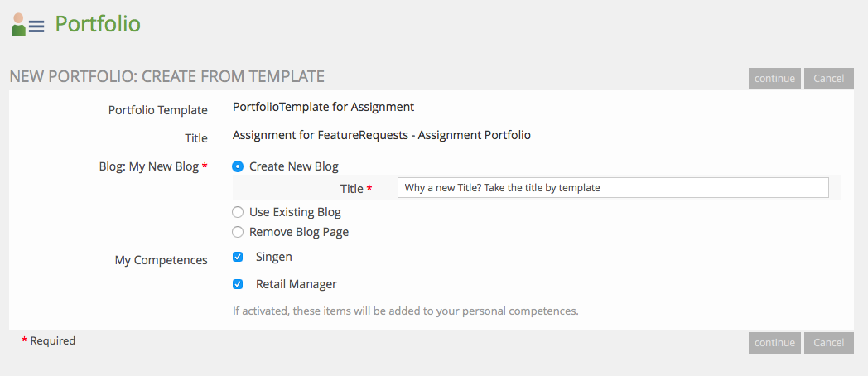The height and width of the screenshot is (376, 868).
Task: Select the Remove Blog Page radio button
Action: tap(238, 232)
